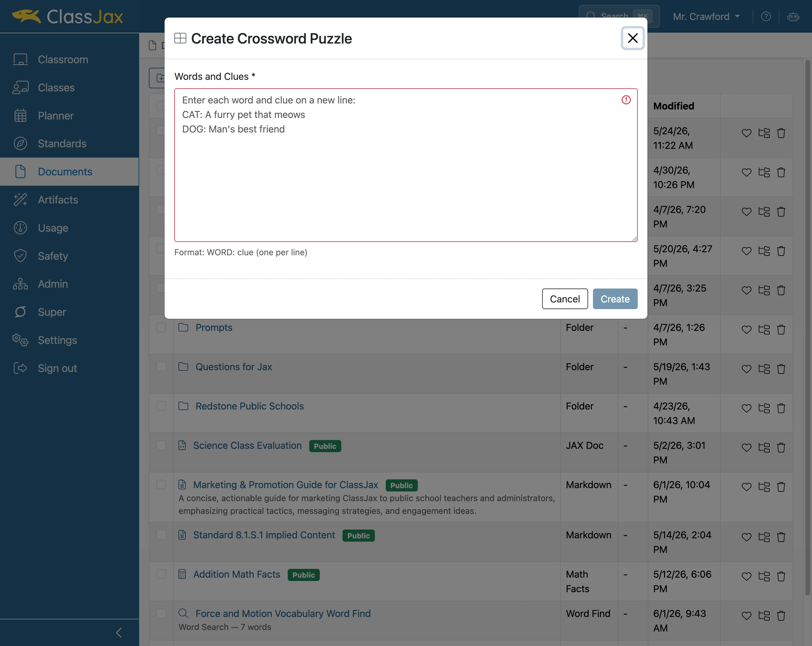Click the Settings gears icon
The image size is (812, 646).
click(20, 340)
